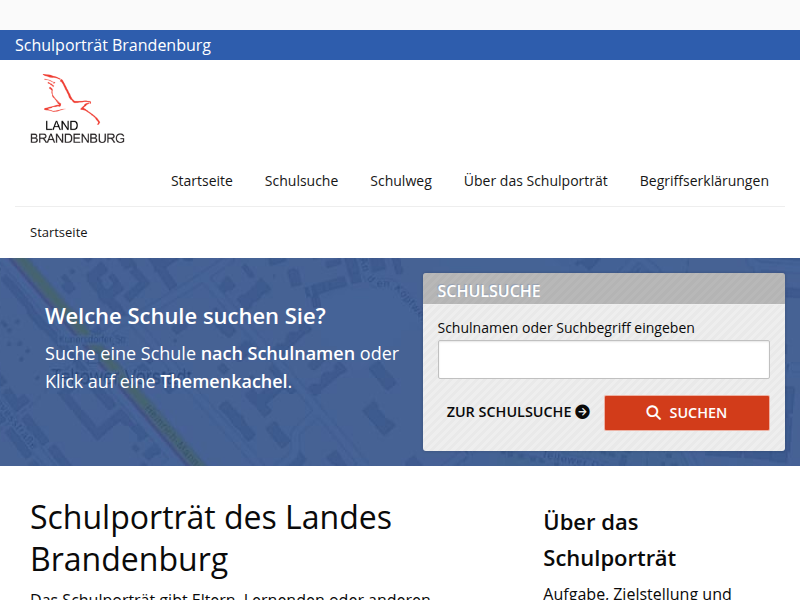Click the red Suchen button
This screenshot has height=600, width=800.
pyautogui.click(x=687, y=413)
